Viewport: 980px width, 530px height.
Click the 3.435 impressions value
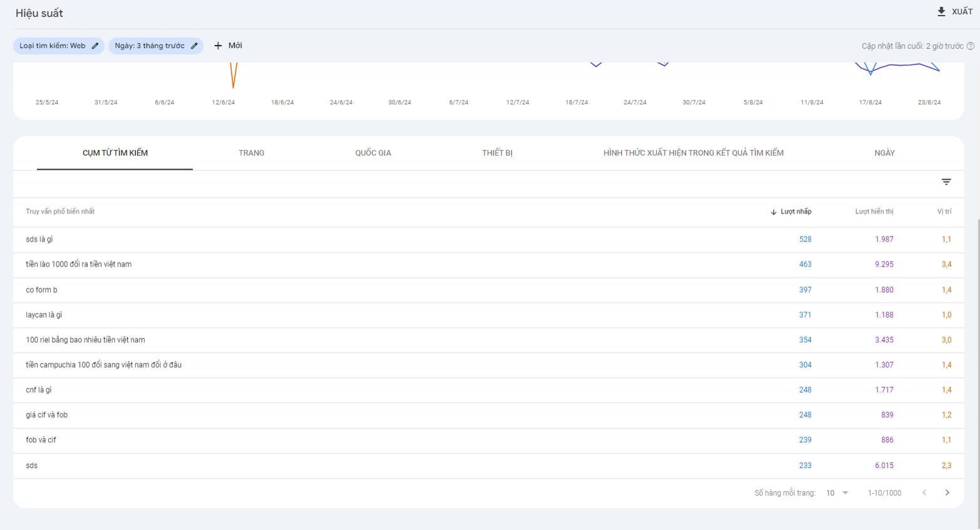(x=884, y=340)
